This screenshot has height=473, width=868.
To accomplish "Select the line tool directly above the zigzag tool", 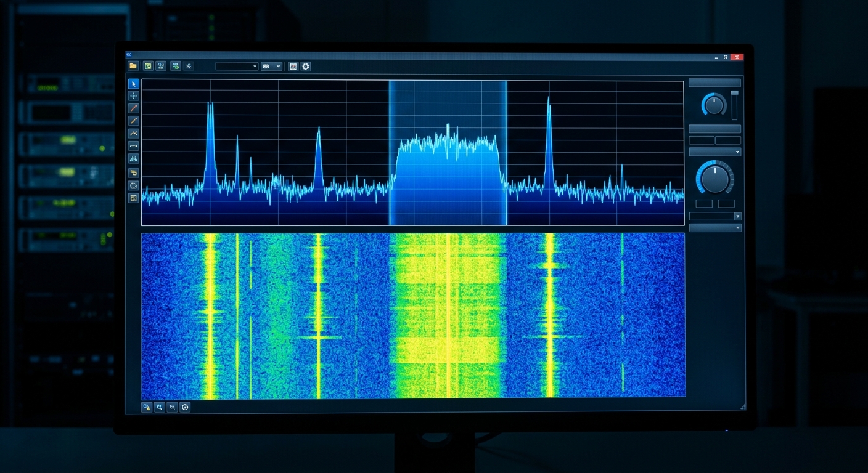I will click(x=134, y=121).
